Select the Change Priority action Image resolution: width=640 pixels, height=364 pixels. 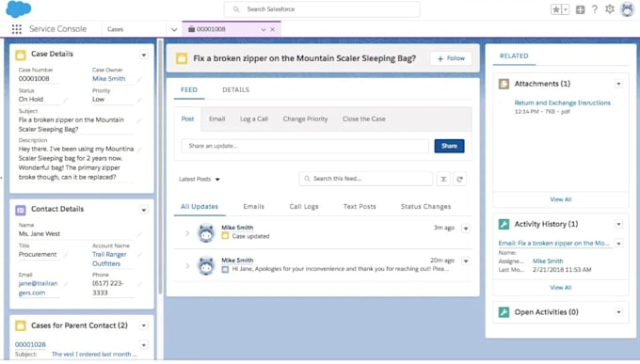pos(305,119)
